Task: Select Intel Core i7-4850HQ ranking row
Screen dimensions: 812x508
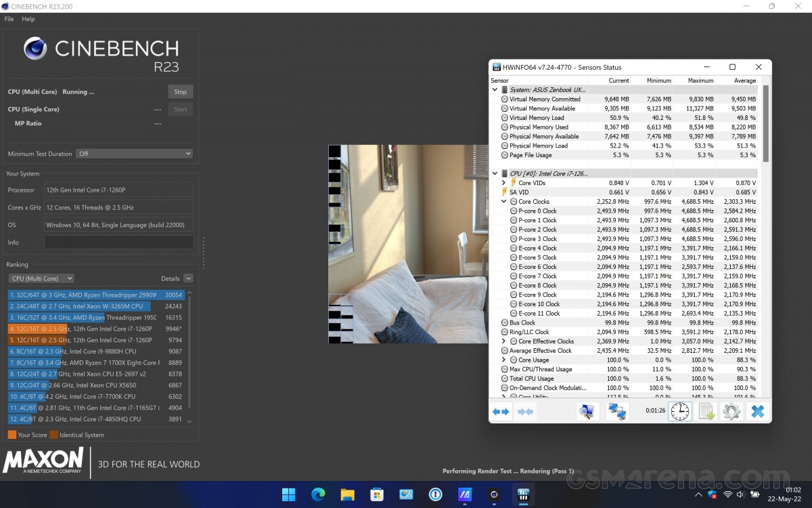Action: pos(96,419)
